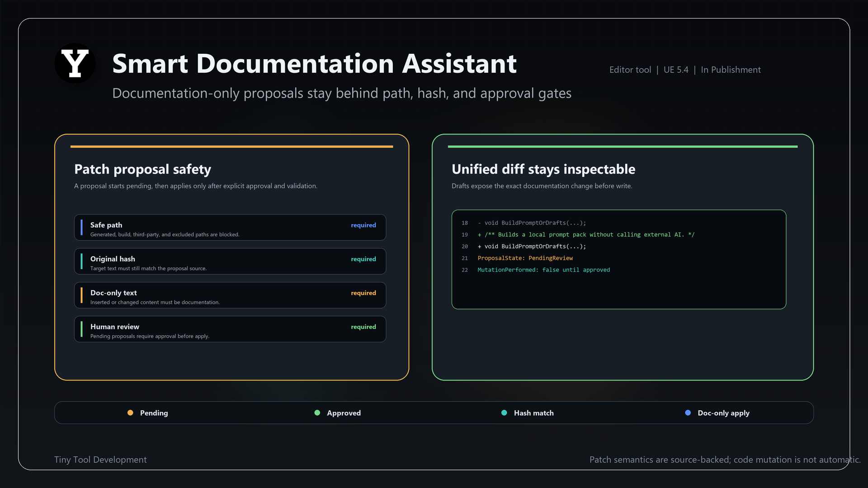Viewport: 868px width, 488px height.
Task: Click the 'Smart Documentation Assistant' title
Action: (314, 63)
